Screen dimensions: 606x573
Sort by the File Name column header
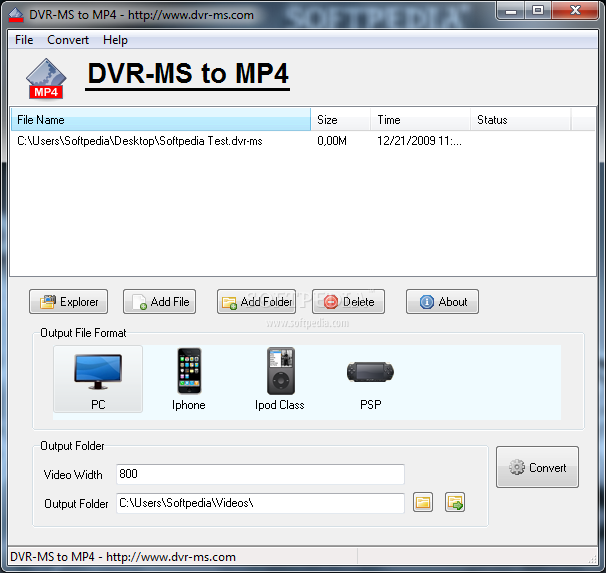pos(160,120)
